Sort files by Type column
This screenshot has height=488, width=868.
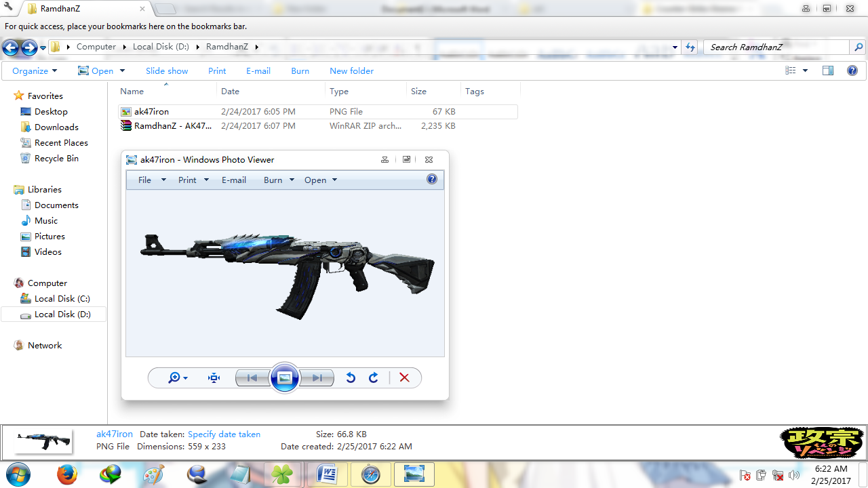pyautogui.click(x=366, y=91)
